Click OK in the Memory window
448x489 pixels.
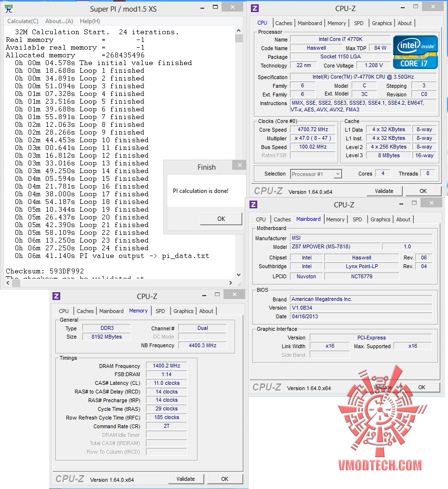[x=224, y=479]
